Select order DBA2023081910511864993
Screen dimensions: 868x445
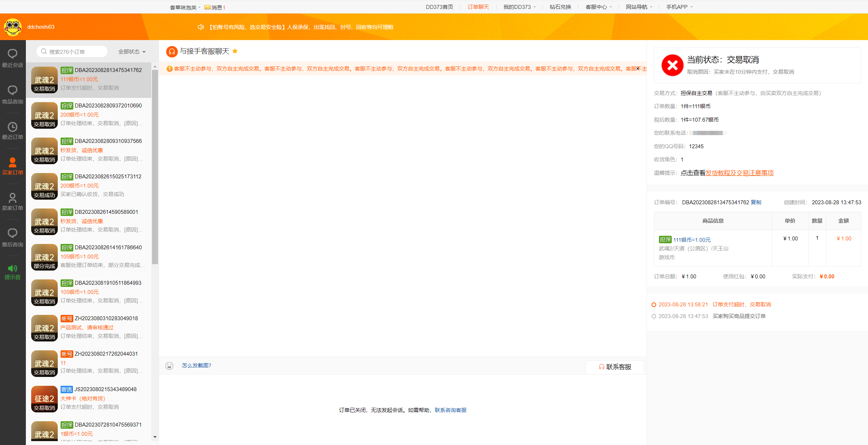pyautogui.click(x=89, y=293)
